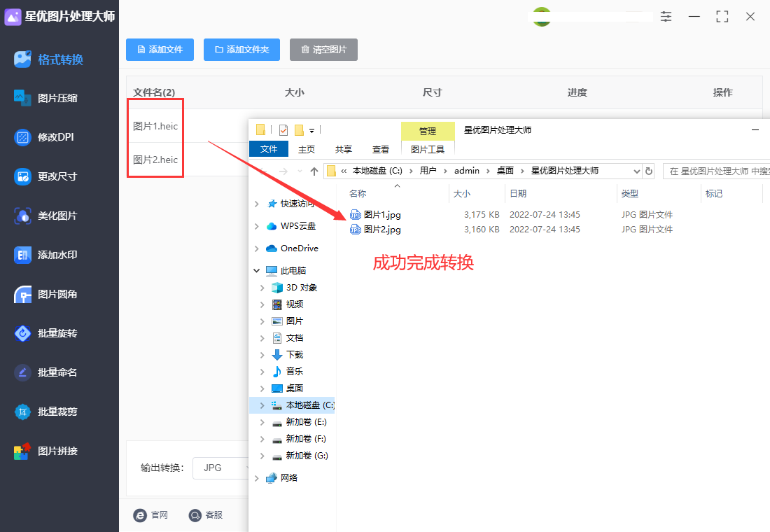Open the Explorer address history dropdown
This screenshot has height=532, width=770.
coord(636,171)
